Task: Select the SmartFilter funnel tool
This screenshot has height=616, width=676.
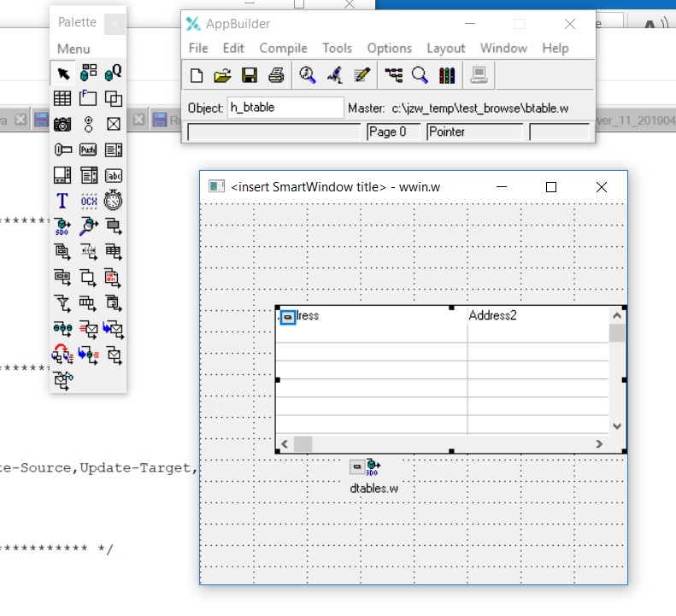Action: [x=62, y=303]
